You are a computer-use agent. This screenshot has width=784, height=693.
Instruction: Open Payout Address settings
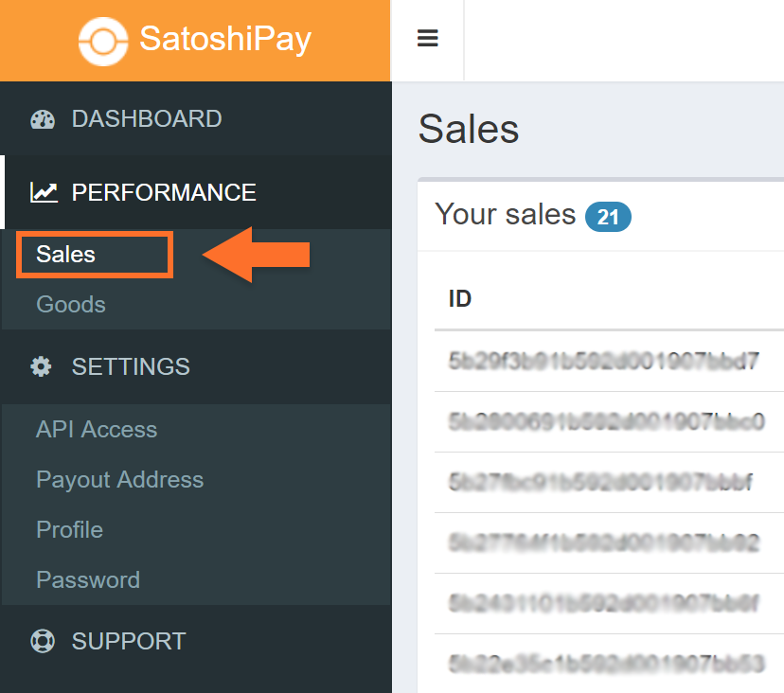(119, 480)
